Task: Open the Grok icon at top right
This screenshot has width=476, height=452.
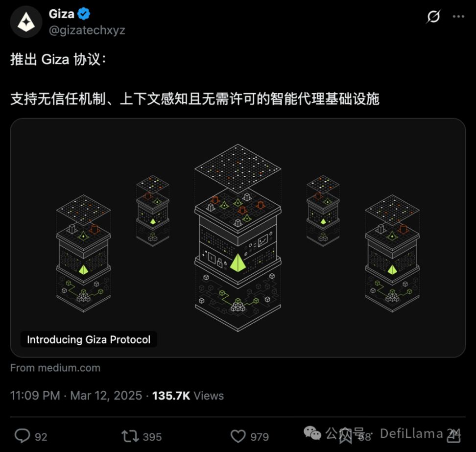Action: coord(433,16)
